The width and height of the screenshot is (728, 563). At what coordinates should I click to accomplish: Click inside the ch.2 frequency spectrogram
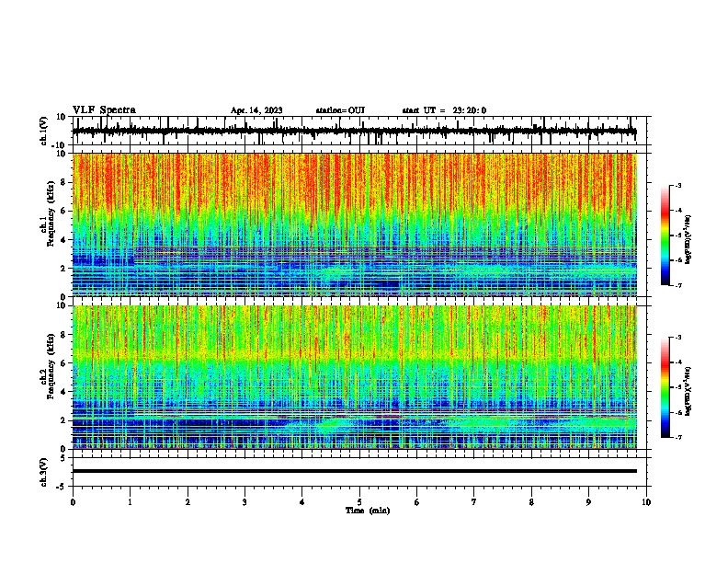tap(355, 377)
